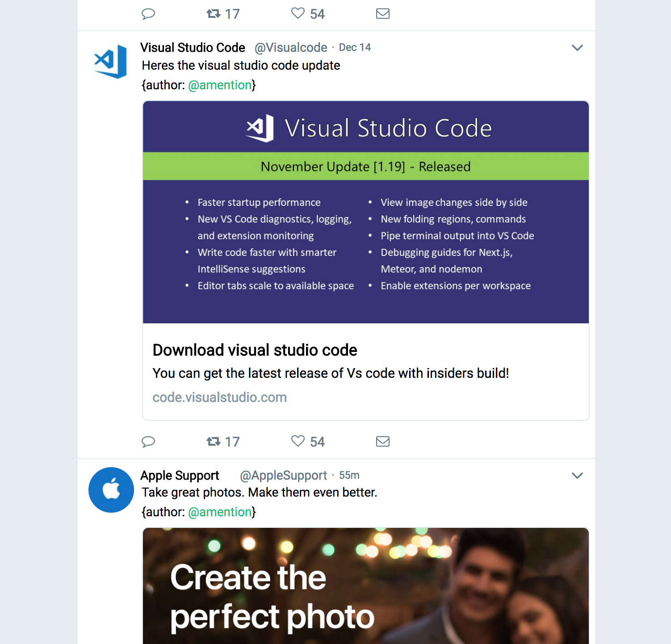Click the text 'Take great photos. Make them even better.'
671x644 pixels.
[260, 492]
